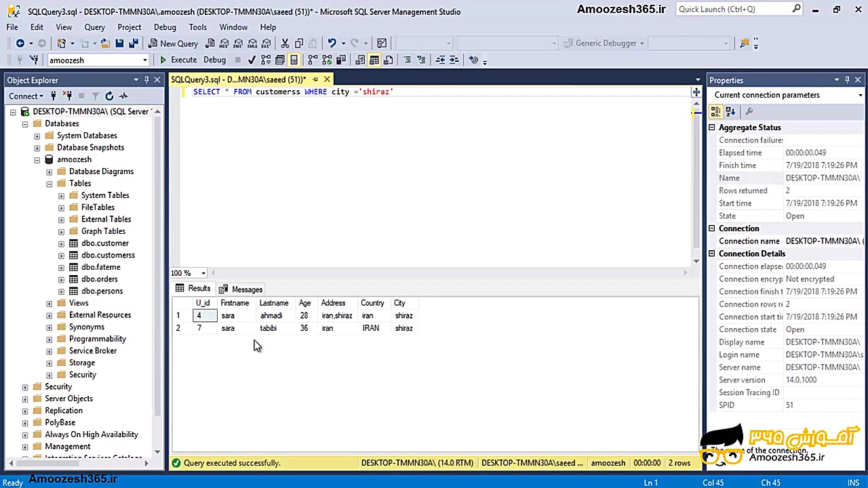
Task: Expand the dbo.customerss table node
Action: pos(62,256)
